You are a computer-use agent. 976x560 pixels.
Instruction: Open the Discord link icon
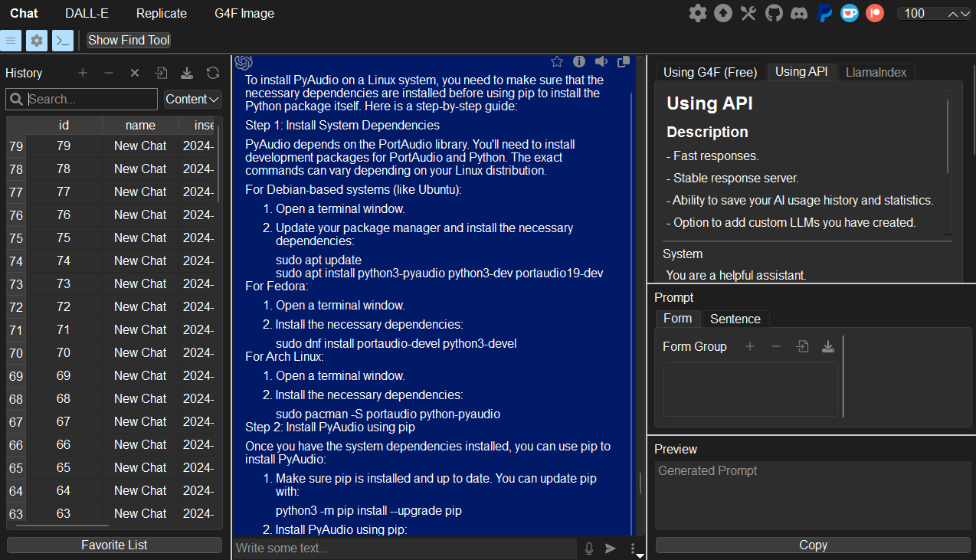[799, 13]
